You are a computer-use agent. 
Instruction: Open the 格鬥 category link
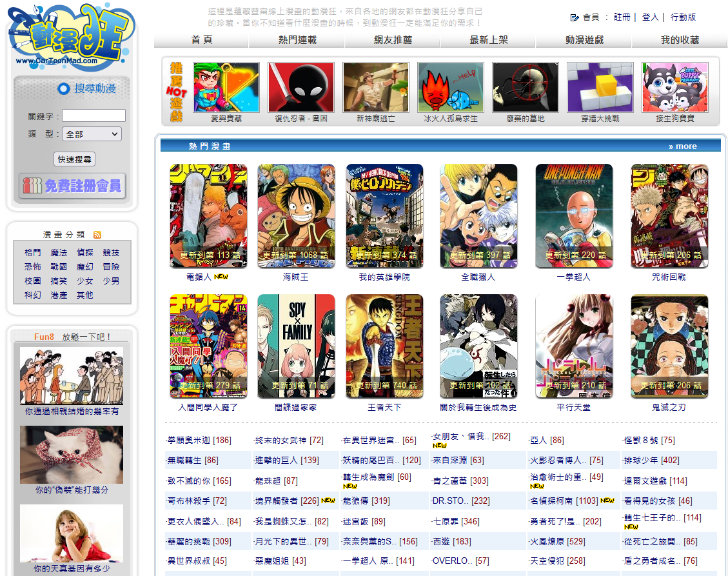(32, 252)
